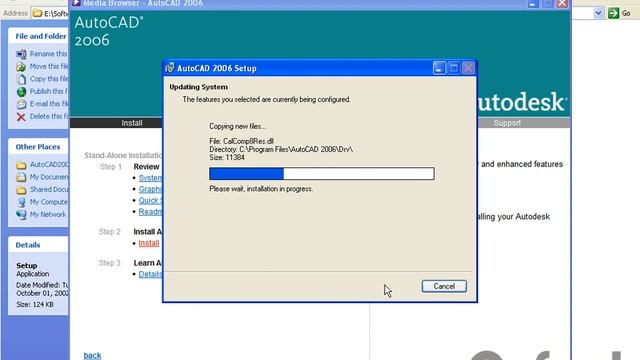The height and width of the screenshot is (360, 640).
Task: Click E-mail this file icon
Action: pyautogui.click(x=21, y=104)
